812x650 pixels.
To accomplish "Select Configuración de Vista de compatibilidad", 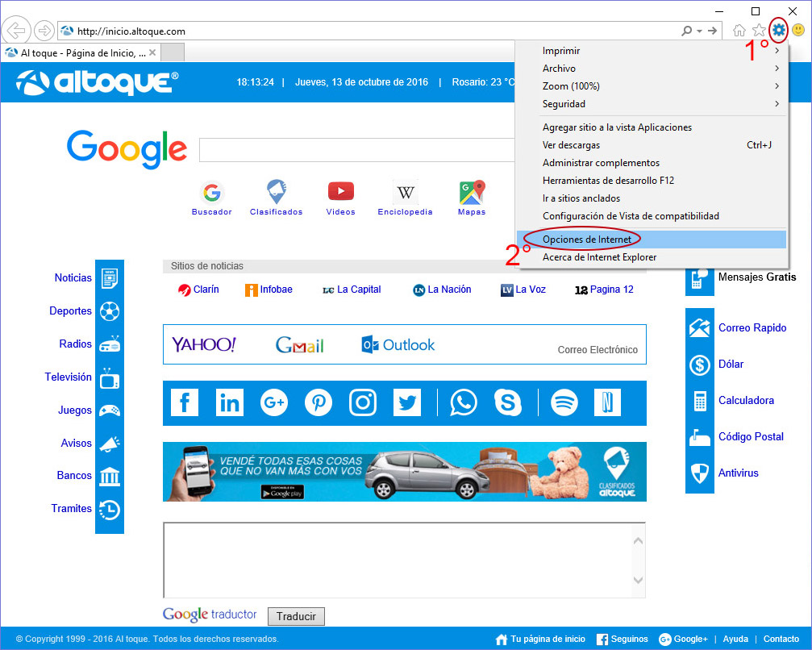I will 652,216.
